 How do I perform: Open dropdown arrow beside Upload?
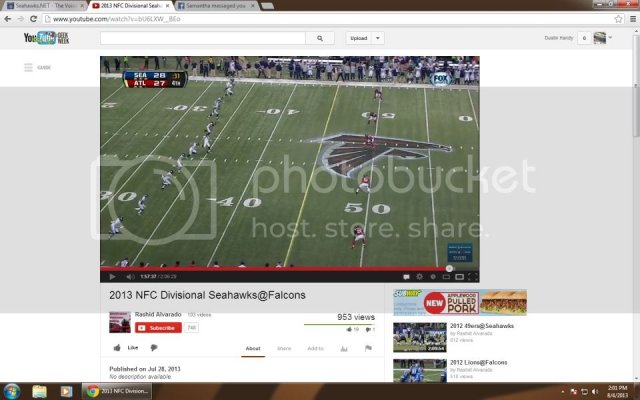[x=378, y=38]
